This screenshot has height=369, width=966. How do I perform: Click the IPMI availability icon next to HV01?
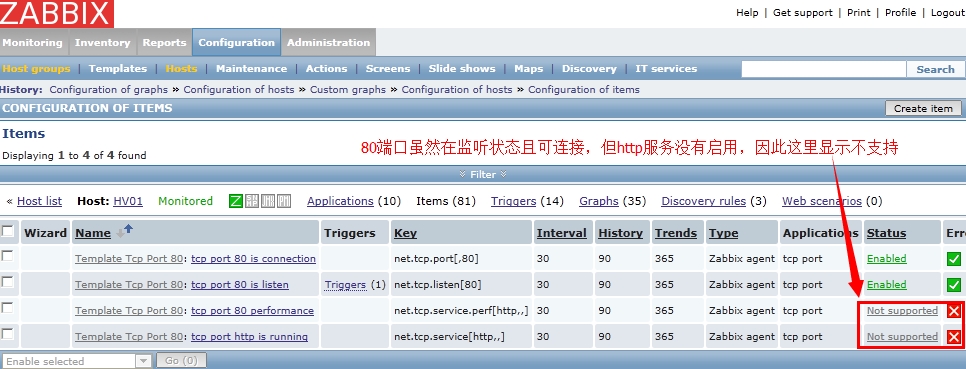[x=283, y=201]
